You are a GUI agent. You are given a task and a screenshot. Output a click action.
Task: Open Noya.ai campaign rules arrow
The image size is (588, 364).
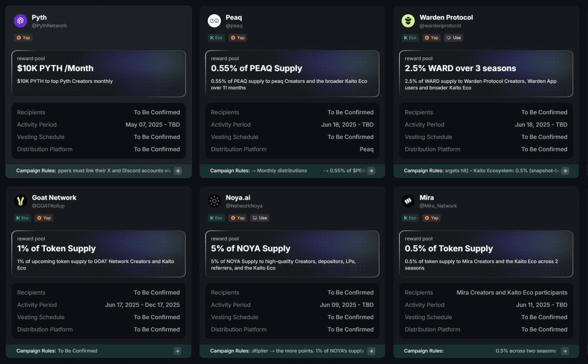[371, 351]
